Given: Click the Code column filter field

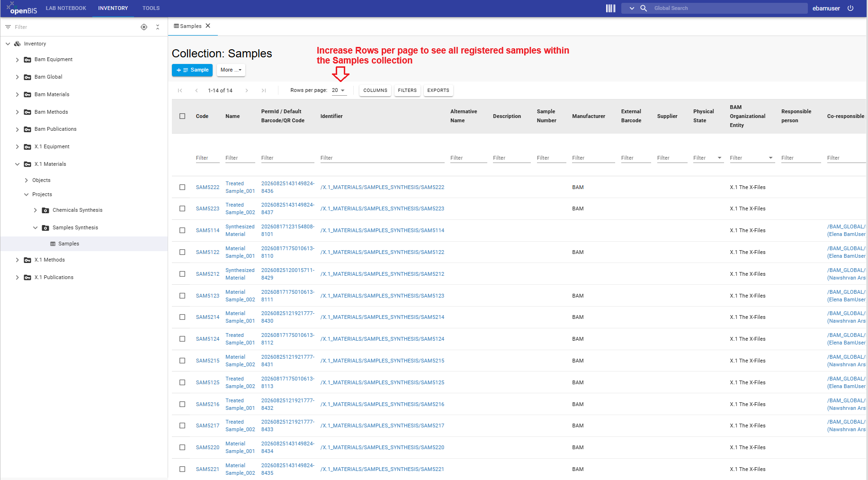Looking at the screenshot, I should tap(208, 158).
